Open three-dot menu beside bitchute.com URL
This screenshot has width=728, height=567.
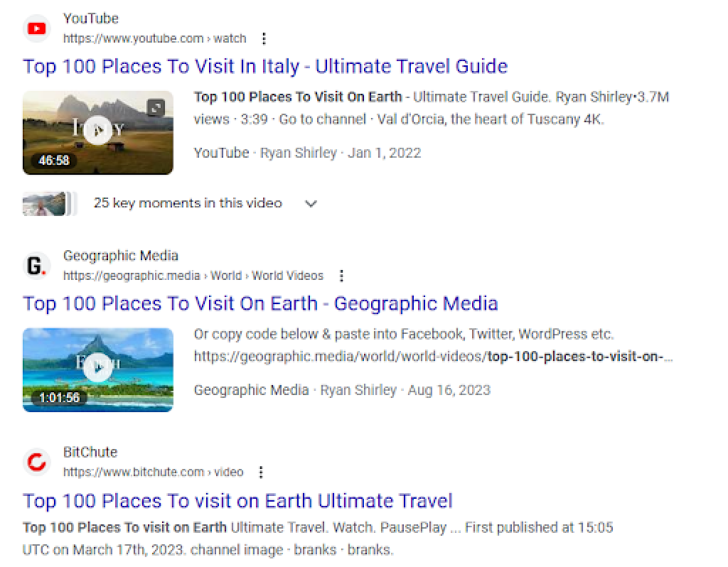(262, 472)
